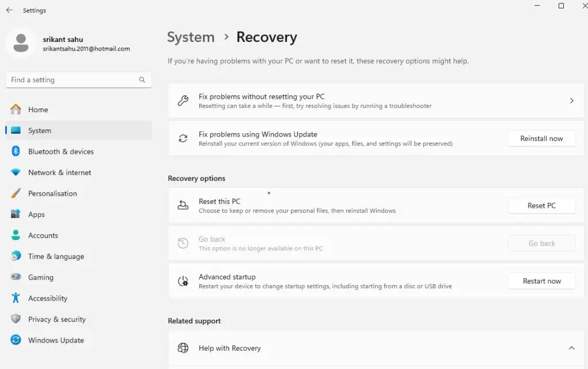This screenshot has width=588, height=369.
Task: Open the Accounts section from sidebar
Action: 42,235
